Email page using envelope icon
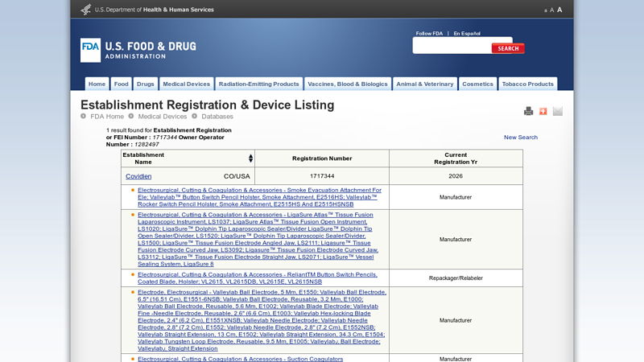The image size is (644, 362). [x=557, y=111]
